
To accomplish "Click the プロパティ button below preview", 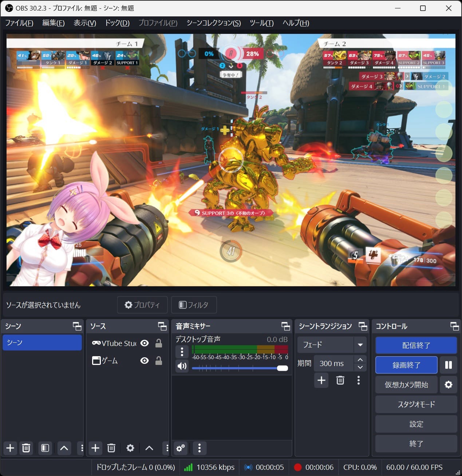I will click(142, 305).
